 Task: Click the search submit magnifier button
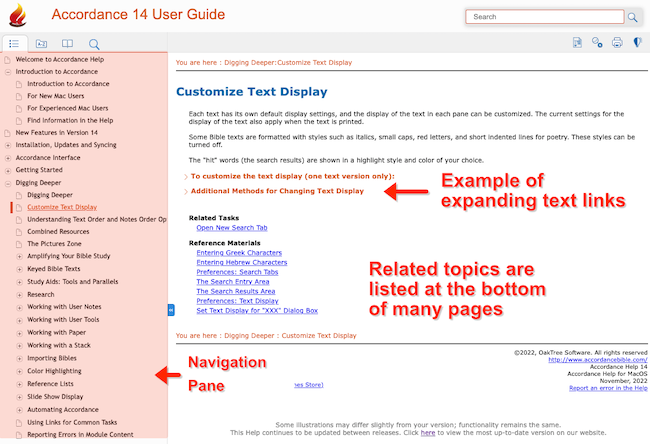tap(632, 17)
